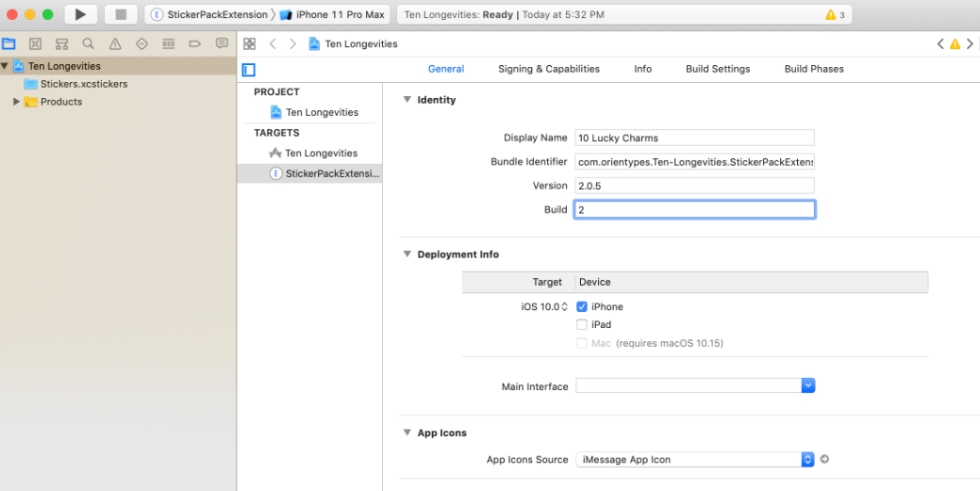This screenshot has width=980, height=491.
Task: Click the Display Name field
Action: 694,138
